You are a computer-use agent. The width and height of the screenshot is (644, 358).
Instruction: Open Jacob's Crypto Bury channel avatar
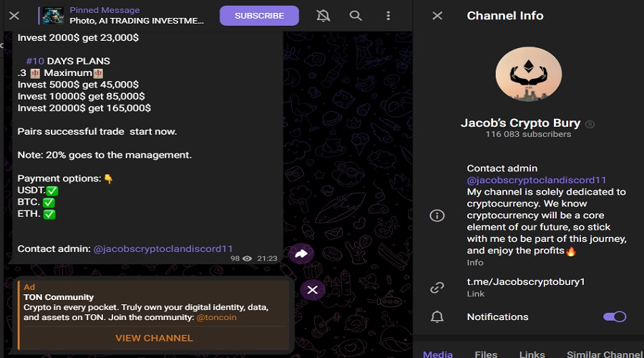pyautogui.click(x=529, y=74)
